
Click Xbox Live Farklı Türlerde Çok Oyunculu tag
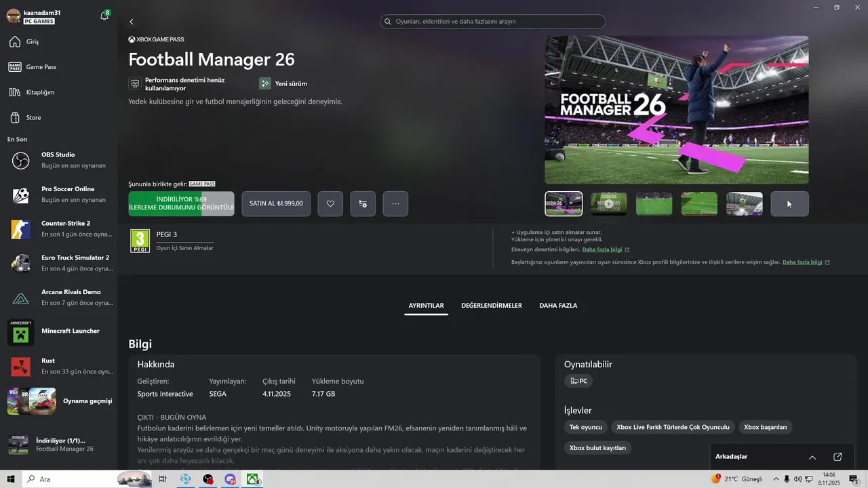coord(673,427)
